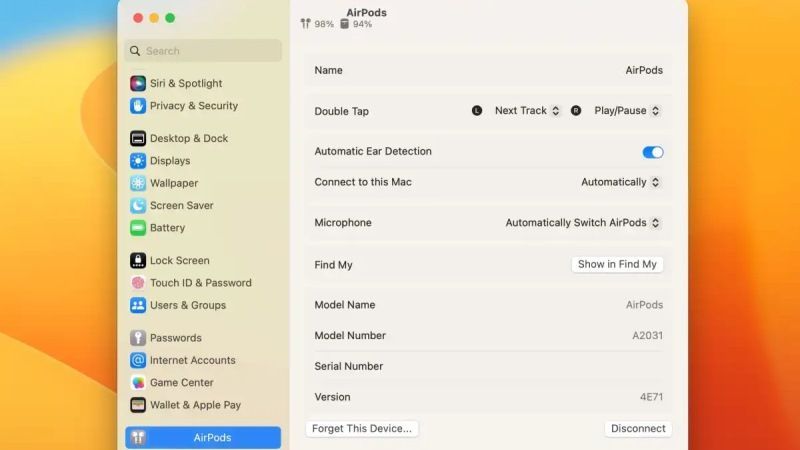
Task: Disable Automatic Ear Detection switch
Action: pos(653,152)
